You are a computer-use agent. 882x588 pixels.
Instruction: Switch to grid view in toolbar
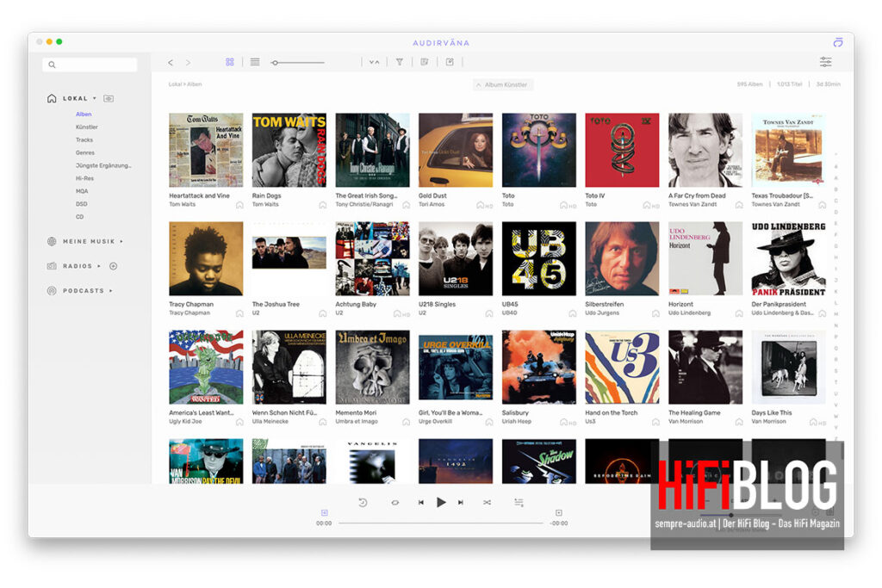(230, 62)
